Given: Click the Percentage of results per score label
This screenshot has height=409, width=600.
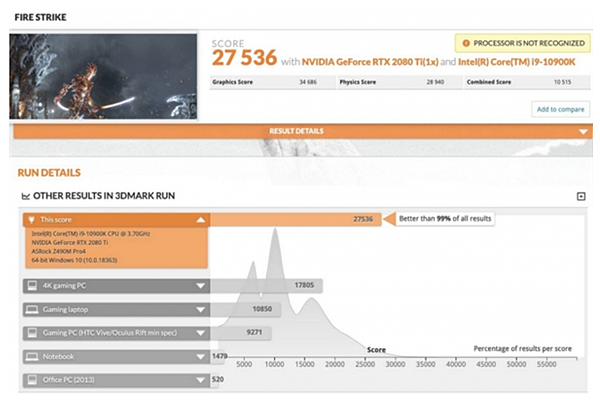Looking at the screenshot, I should point(523,349).
